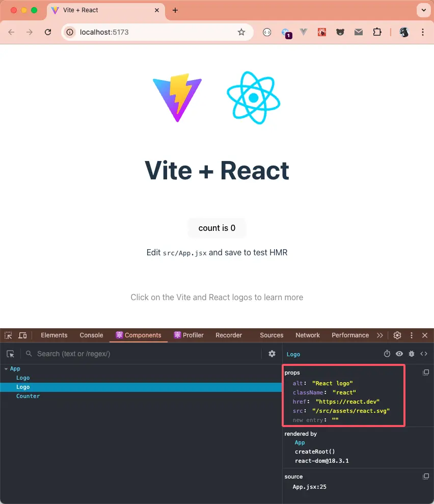434x504 pixels.
Task: Click App in rendered by list
Action: point(300,443)
